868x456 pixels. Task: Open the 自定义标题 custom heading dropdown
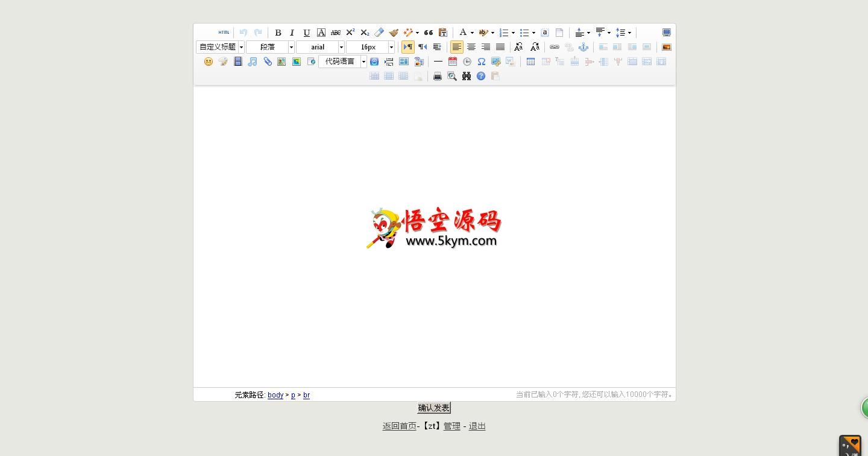tap(220, 47)
